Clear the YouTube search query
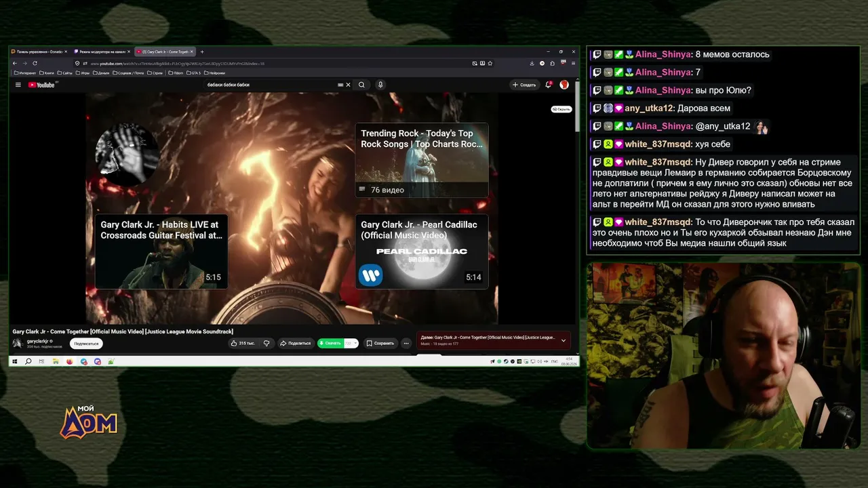This screenshot has height=488, width=868. [x=348, y=85]
